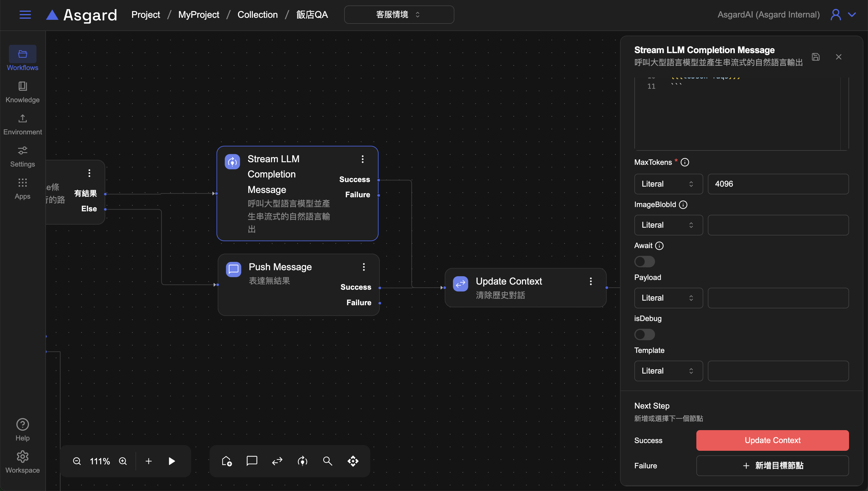Click the red Update Context success button
The width and height of the screenshot is (868, 491).
point(772,440)
